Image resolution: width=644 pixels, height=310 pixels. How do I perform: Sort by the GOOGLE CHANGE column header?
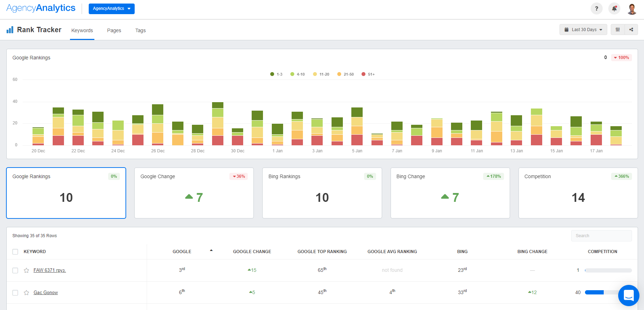click(x=252, y=252)
